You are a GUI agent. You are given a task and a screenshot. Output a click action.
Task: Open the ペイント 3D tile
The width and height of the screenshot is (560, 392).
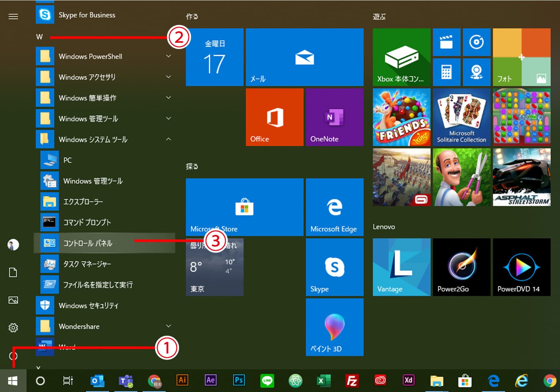[x=334, y=327]
